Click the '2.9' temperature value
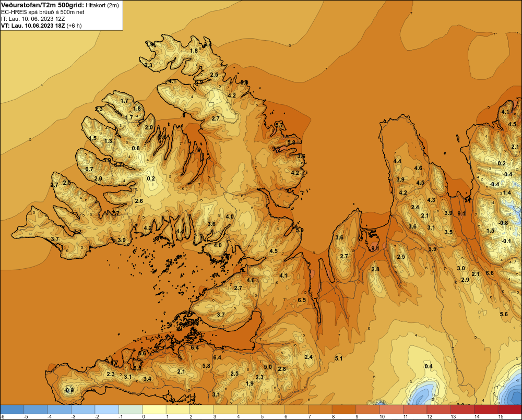Image resolution: width=522 pixels, height=420 pixels. (465, 280)
